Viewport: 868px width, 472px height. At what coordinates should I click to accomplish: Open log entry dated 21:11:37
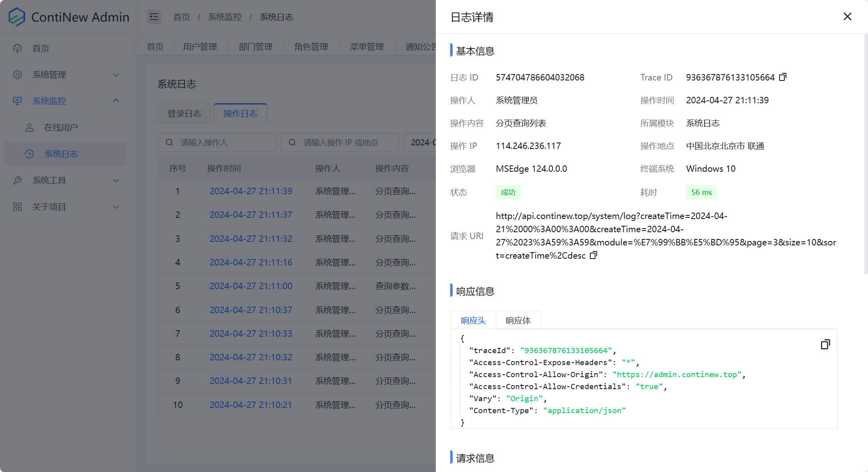coord(251,215)
